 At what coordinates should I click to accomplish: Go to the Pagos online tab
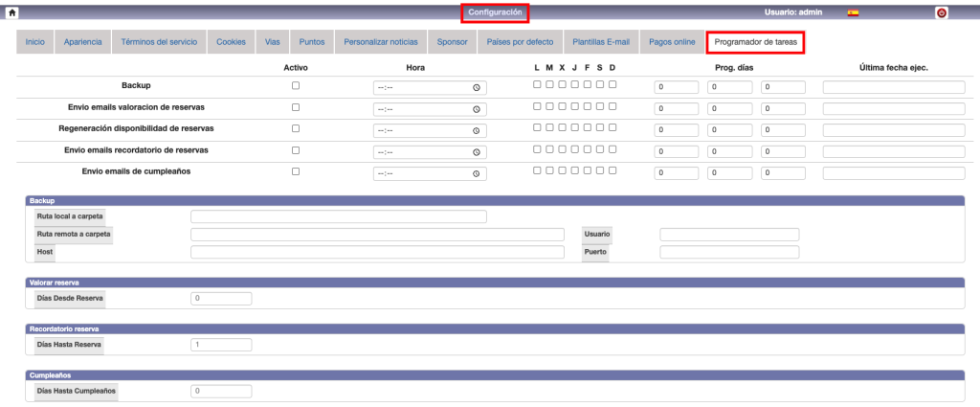[672, 42]
